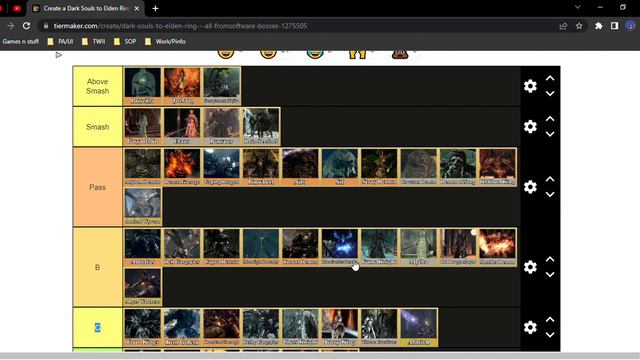640x360 pixels.
Task: Select the Artorias thumbnail in B tier
Action: (x=142, y=247)
